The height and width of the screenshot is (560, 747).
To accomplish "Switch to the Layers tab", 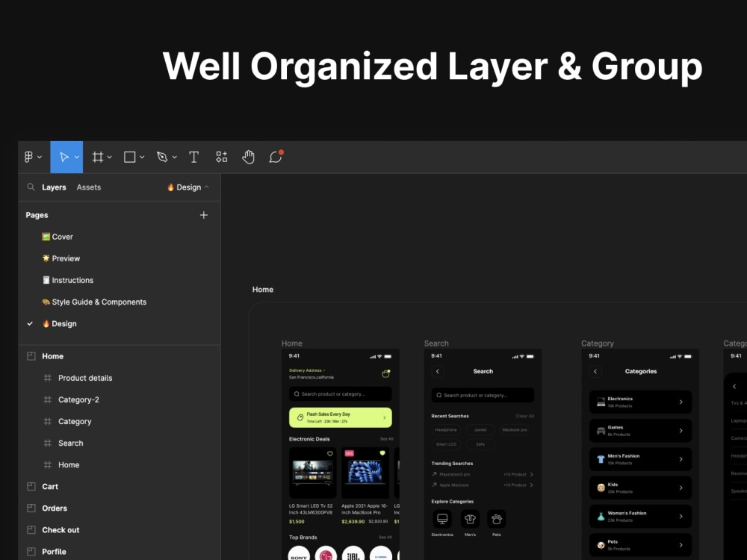I will coord(54,187).
